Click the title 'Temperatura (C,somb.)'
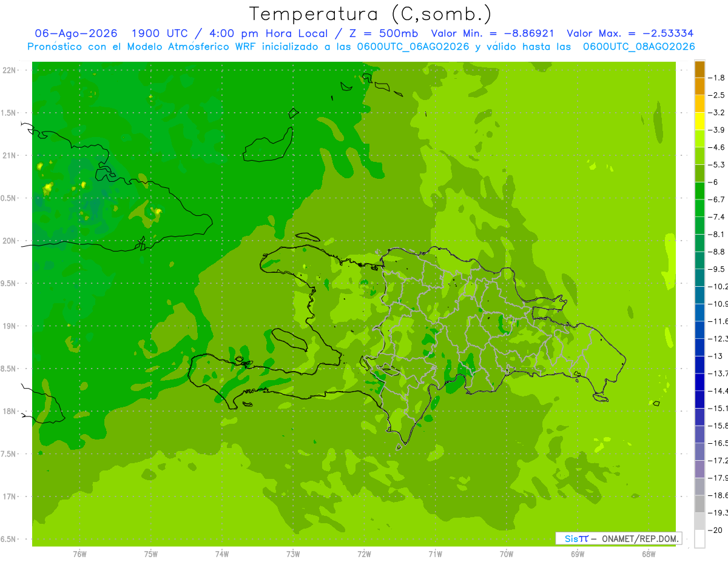Screen dimensions: 728x562 370,14
